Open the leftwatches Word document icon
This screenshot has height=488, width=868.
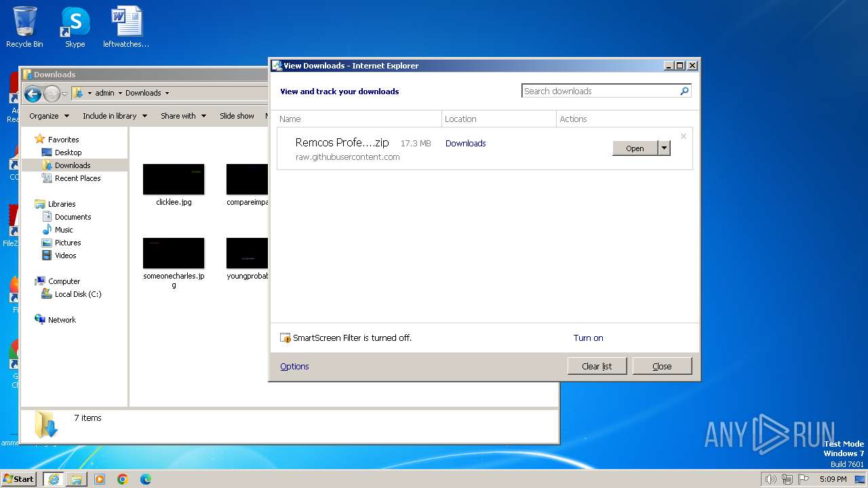pos(126,27)
